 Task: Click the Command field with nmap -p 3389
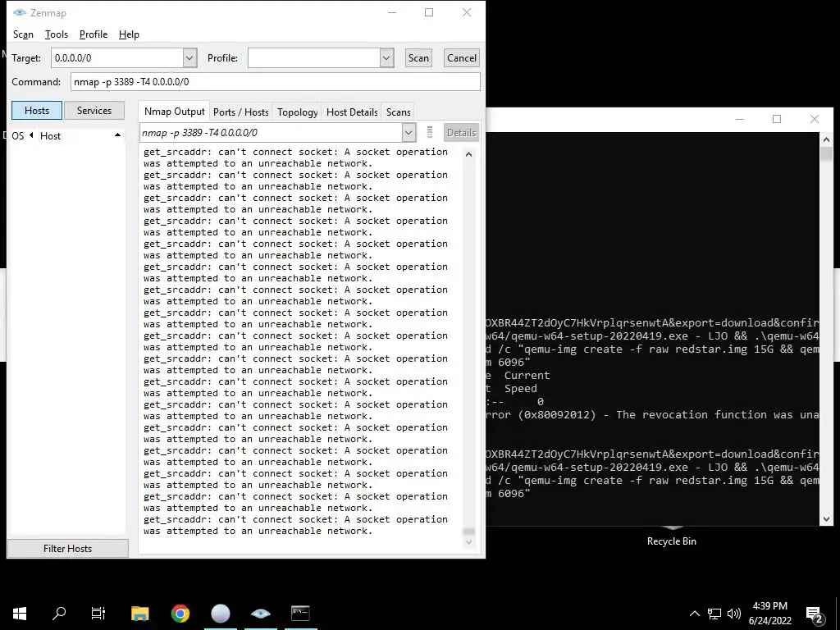pos(276,81)
